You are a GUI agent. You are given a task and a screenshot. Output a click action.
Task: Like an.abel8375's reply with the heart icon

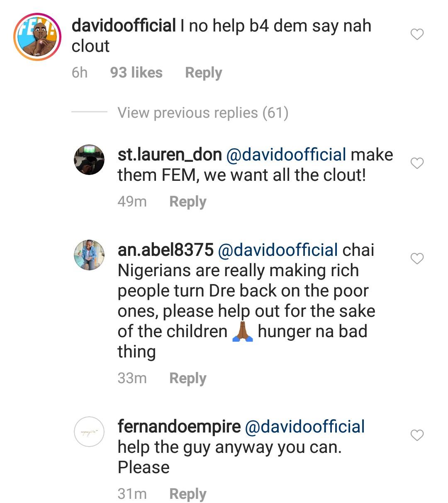pos(417,259)
